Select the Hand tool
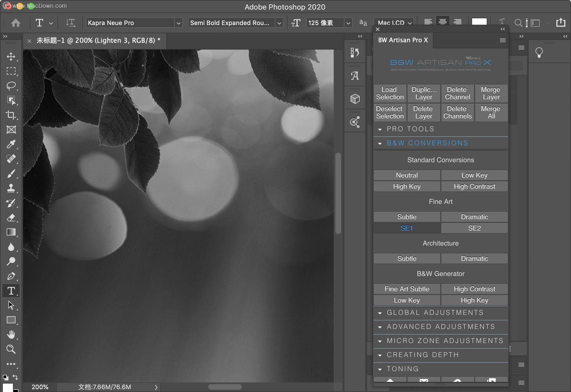 click(x=11, y=335)
